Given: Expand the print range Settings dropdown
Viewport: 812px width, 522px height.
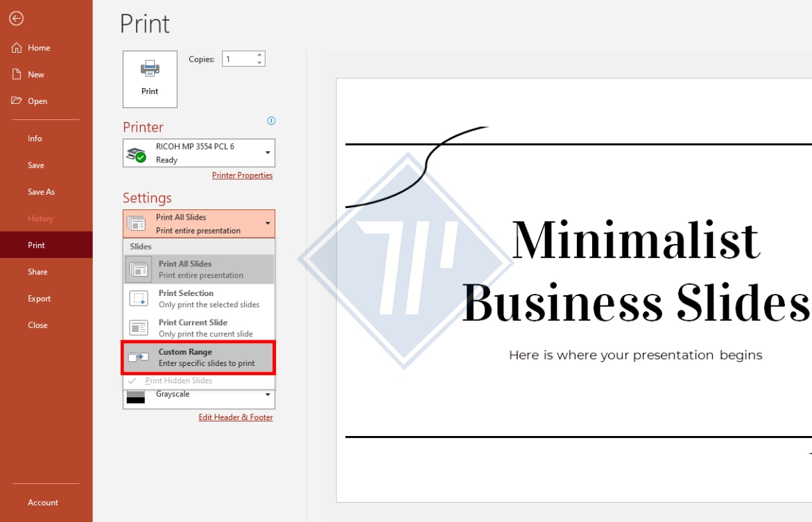Looking at the screenshot, I should coord(266,223).
